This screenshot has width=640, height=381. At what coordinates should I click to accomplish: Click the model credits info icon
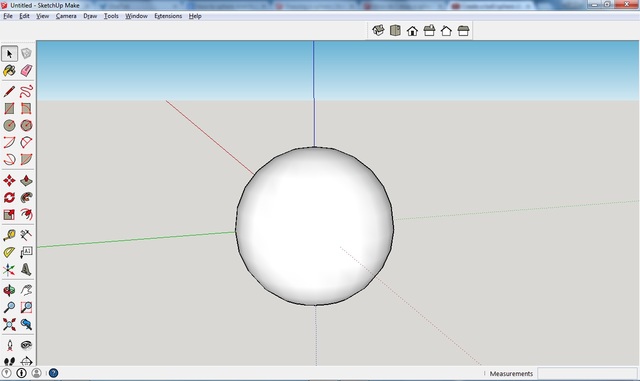(21, 373)
